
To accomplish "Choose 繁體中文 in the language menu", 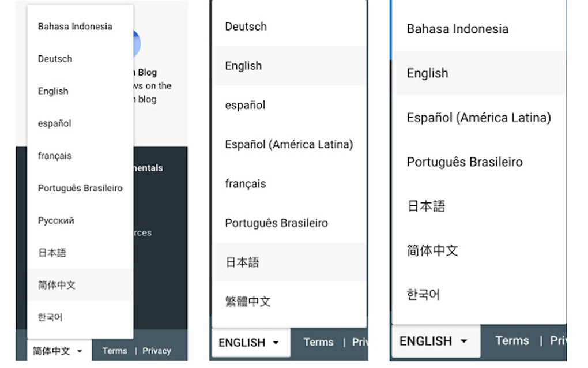I will coord(247,301).
